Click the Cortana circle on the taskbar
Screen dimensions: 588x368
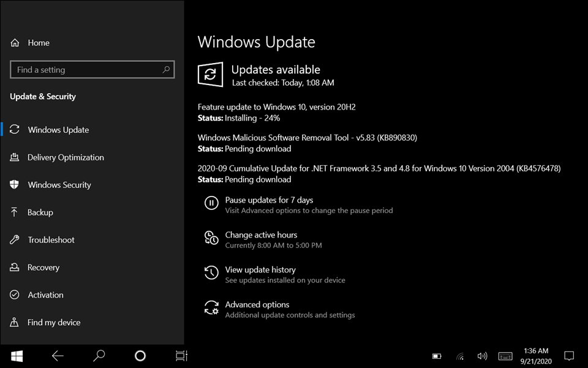[140, 356]
